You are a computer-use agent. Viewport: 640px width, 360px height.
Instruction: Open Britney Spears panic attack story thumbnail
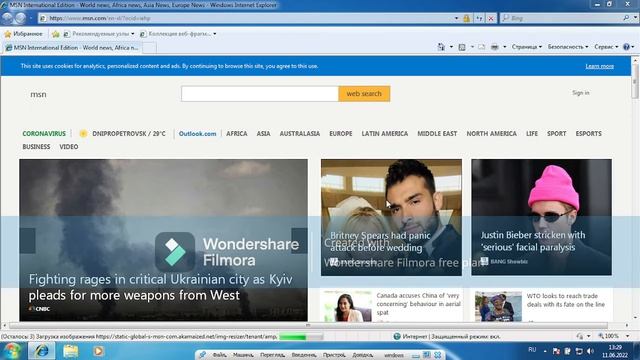(391, 217)
